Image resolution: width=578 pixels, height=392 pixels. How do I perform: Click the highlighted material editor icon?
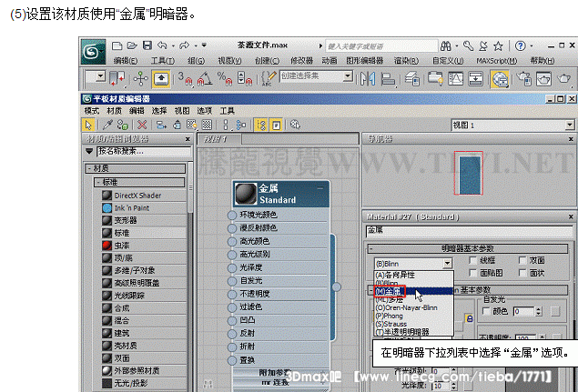(x=500, y=79)
